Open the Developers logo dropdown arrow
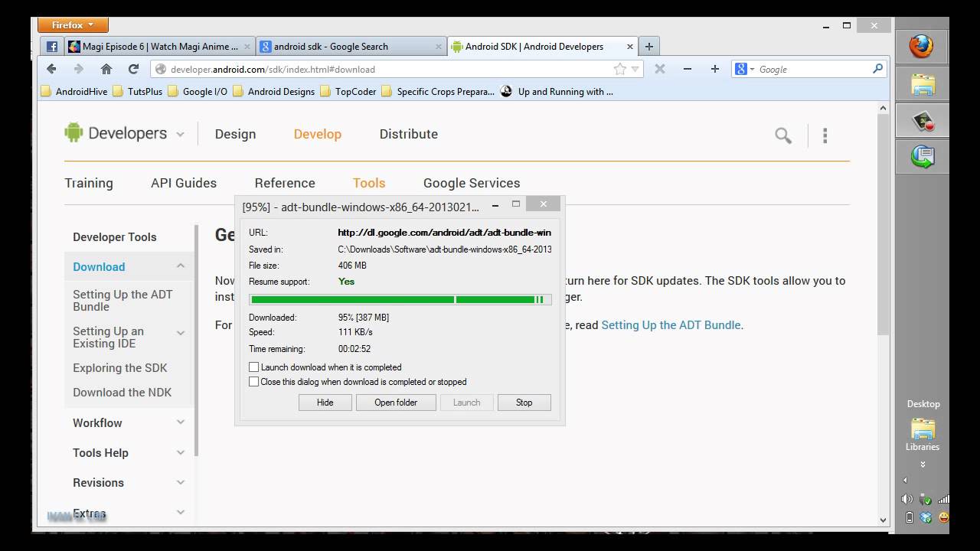Viewport: 980px width, 551px height. pyautogui.click(x=180, y=135)
